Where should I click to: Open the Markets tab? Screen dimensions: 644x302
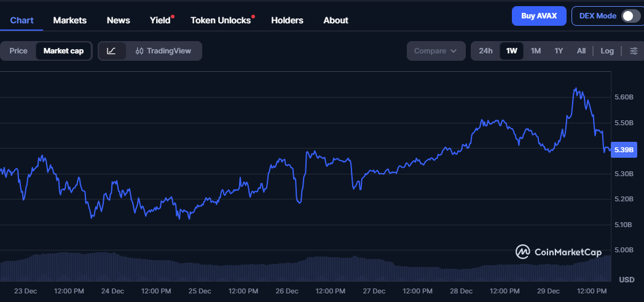click(70, 20)
